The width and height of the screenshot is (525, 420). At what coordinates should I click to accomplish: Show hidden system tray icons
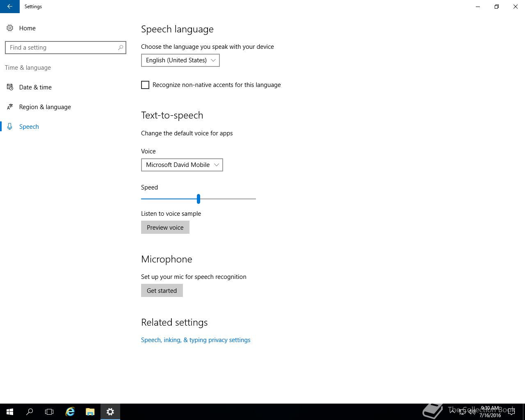pos(452,412)
